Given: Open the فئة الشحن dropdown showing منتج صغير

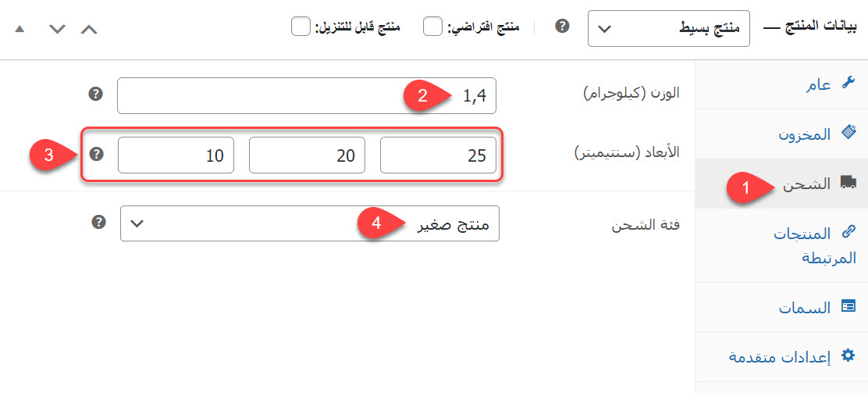Looking at the screenshot, I should point(309,223).
